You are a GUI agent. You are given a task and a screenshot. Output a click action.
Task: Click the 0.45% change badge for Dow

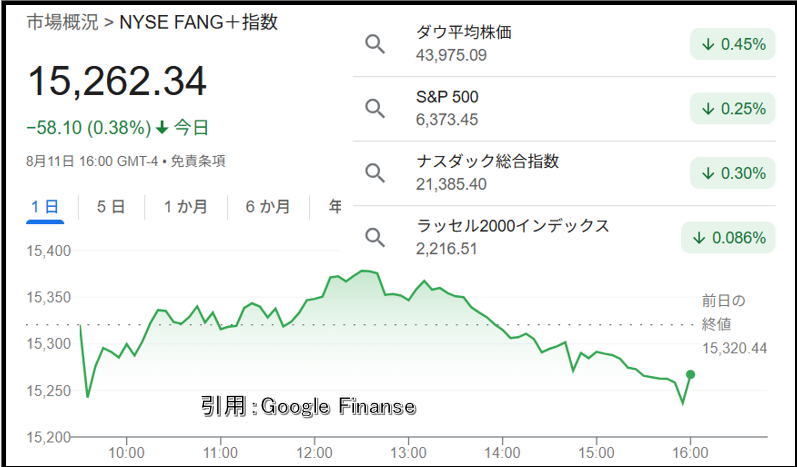pos(732,44)
